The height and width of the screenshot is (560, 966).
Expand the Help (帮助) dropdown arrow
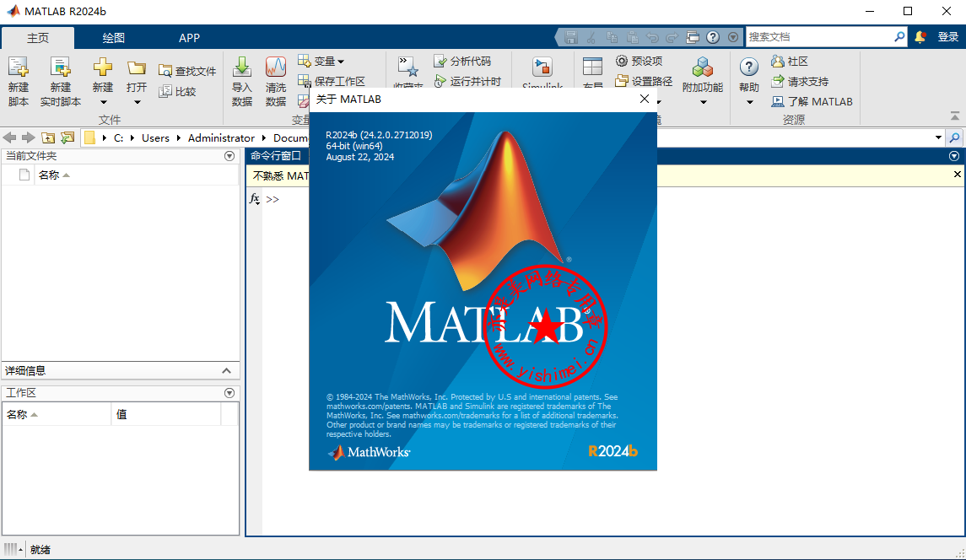tap(749, 102)
